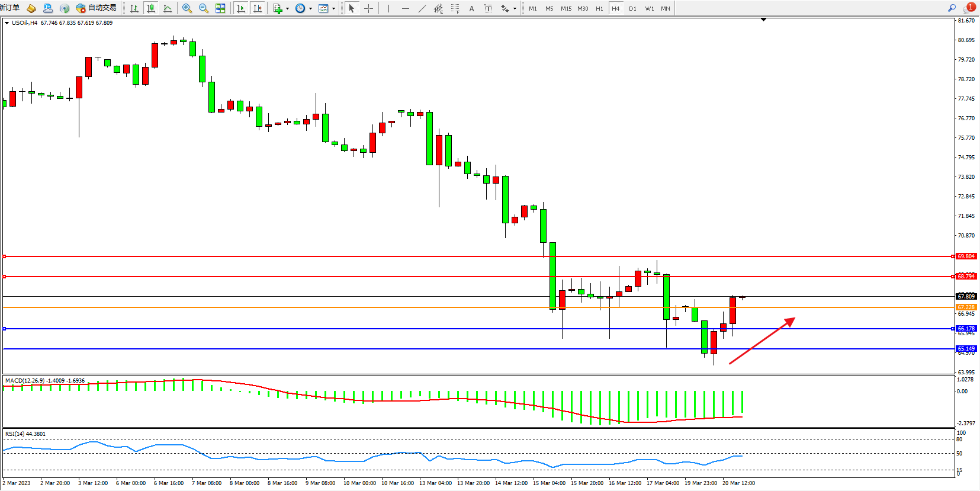The height and width of the screenshot is (491, 980).
Task: Click the 新订单 new order button
Action: (10, 8)
